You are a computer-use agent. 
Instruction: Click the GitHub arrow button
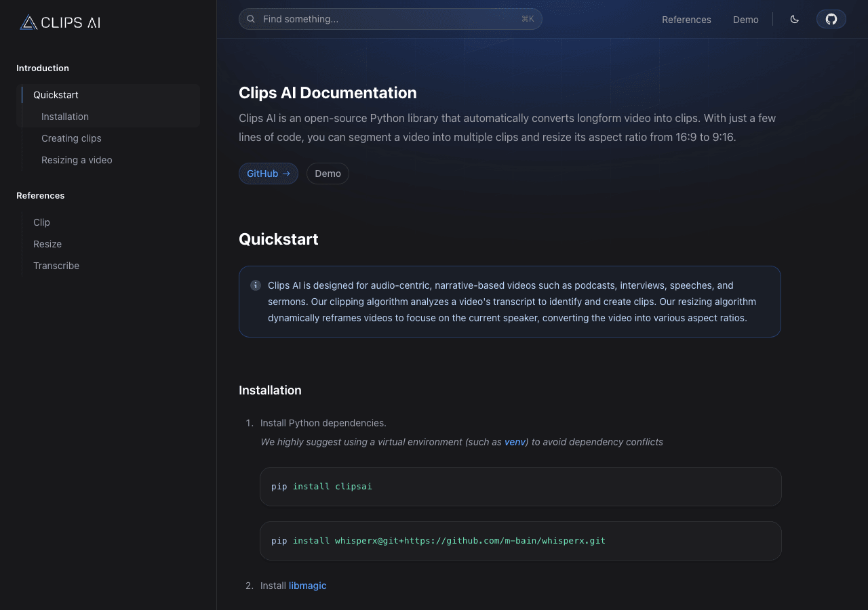coord(269,174)
